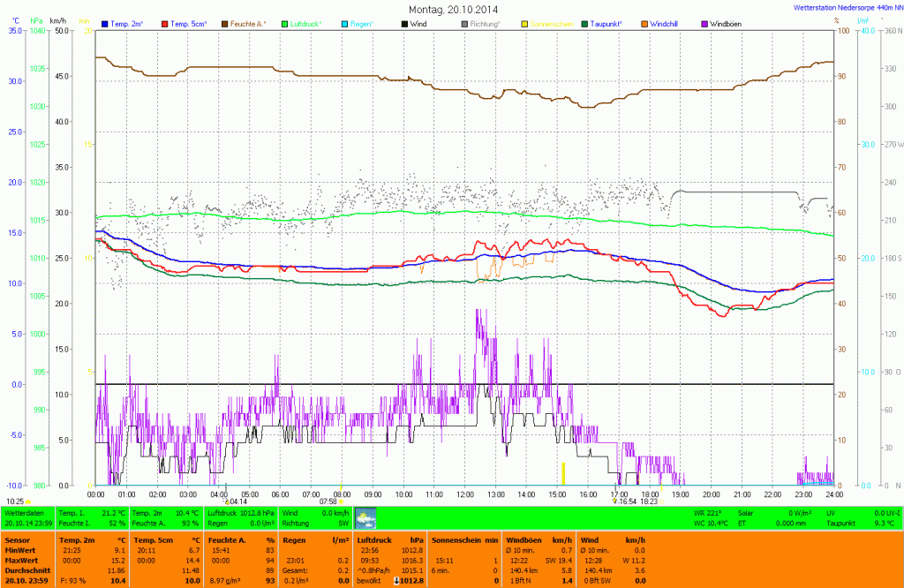Click the moonrise marker at 04:14
Screen dimensions: 904x588
[x=227, y=501]
